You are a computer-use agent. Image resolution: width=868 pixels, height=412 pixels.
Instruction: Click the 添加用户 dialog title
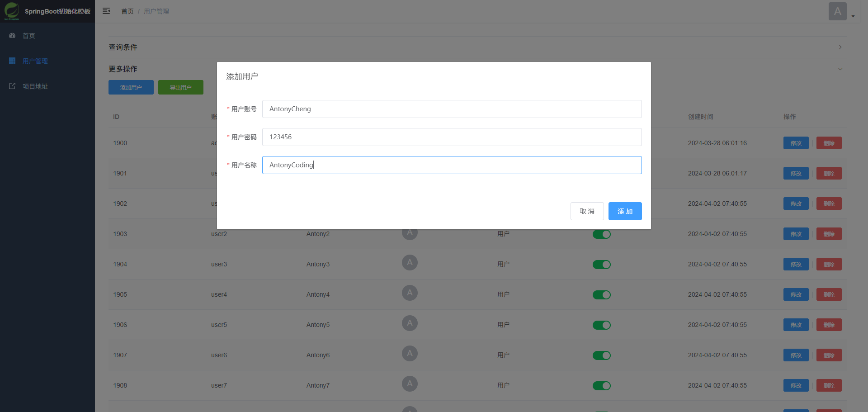click(242, 76)
